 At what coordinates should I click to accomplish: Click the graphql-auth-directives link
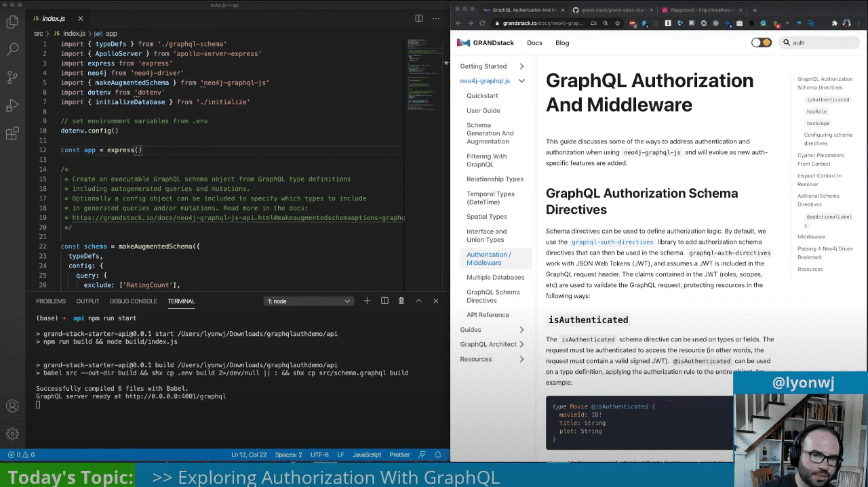point(612,242)
